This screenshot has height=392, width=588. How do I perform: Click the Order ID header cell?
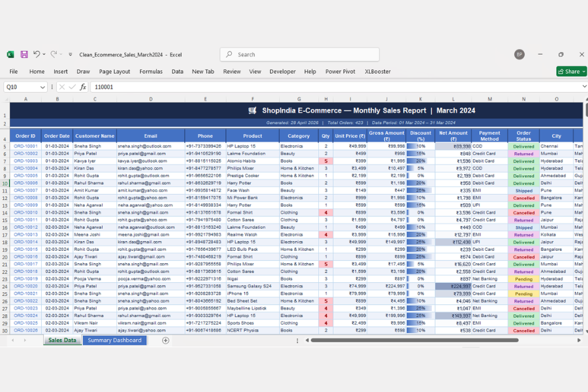pos(25,136)
